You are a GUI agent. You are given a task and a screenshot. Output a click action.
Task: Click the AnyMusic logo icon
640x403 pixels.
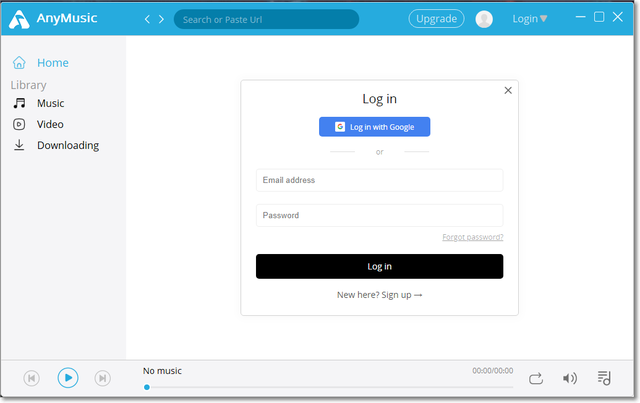pos(18,19)
